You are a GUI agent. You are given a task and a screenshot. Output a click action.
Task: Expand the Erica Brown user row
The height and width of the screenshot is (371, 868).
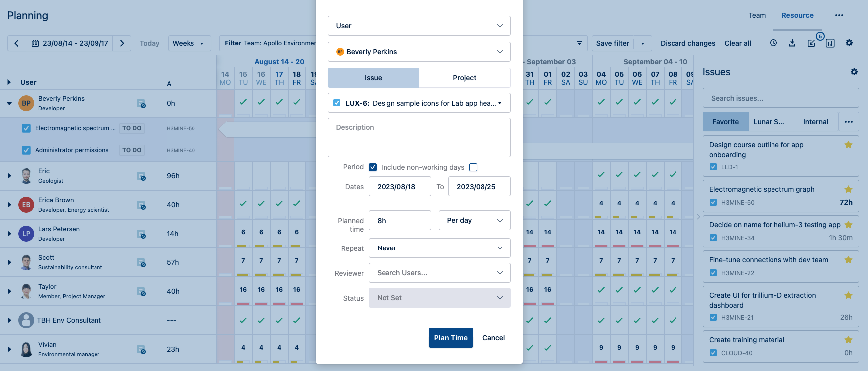[9, 205]
